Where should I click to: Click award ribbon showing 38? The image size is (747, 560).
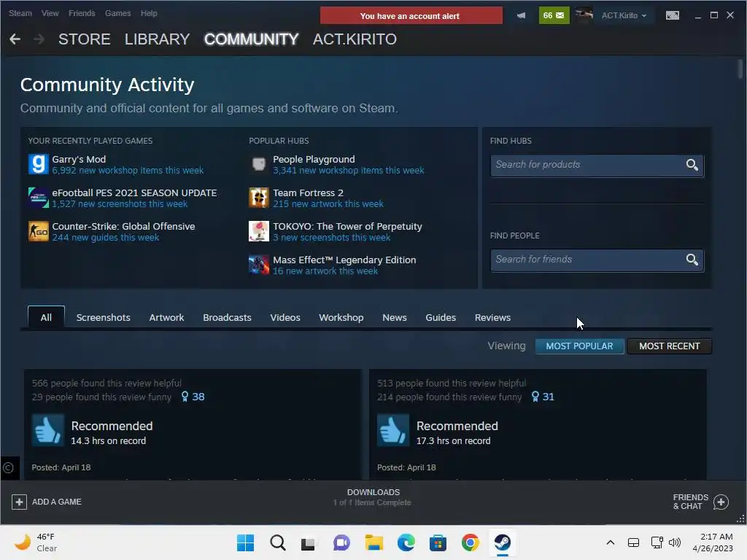pos(193,397)
